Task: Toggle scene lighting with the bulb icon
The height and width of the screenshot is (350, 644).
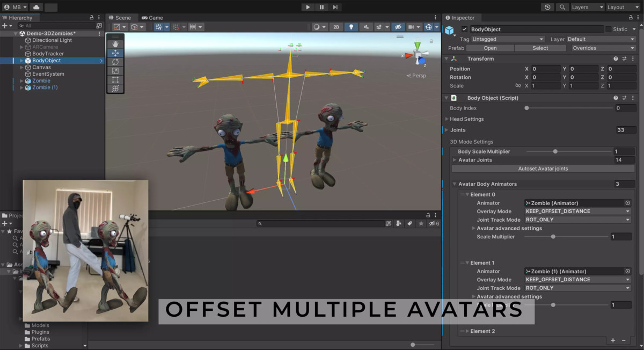Action: point(352,26)
